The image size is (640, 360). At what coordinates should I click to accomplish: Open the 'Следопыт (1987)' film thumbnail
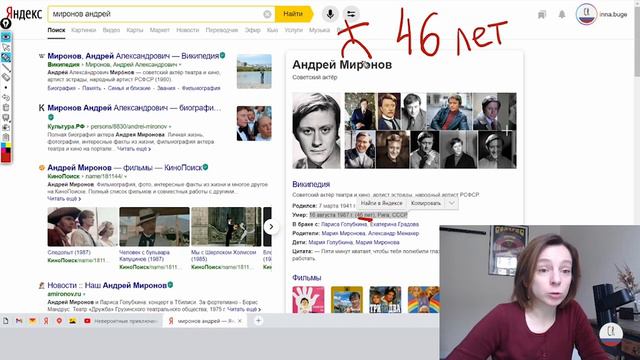82,227
